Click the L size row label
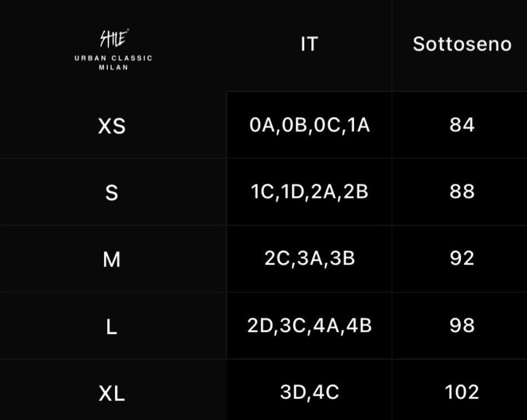The width and height of the screenshot is (527, 420). point(112,327)
